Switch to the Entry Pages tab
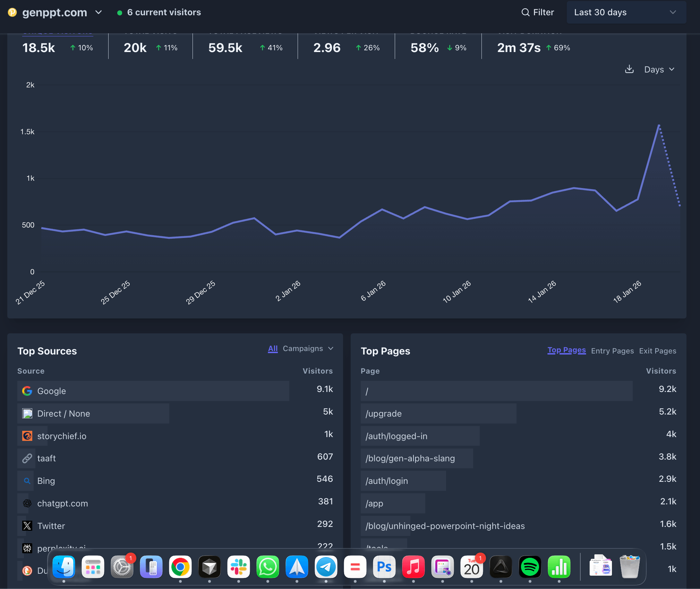 [612, 351]
